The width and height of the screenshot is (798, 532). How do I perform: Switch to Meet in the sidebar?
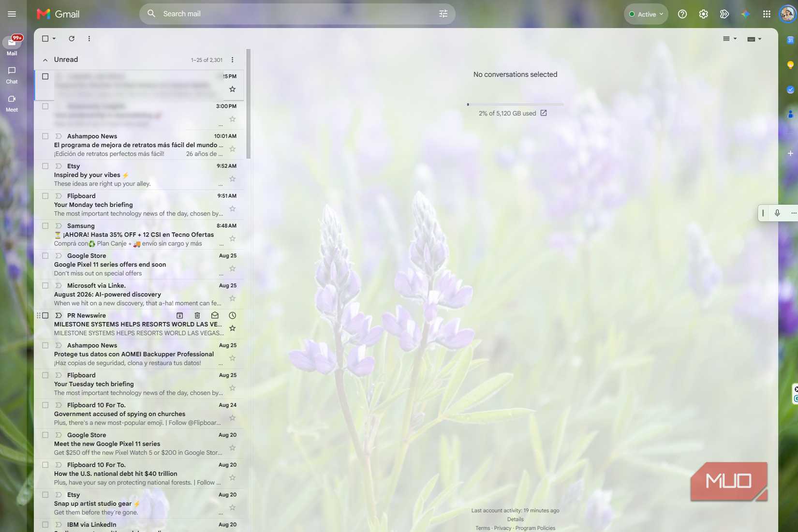point(12,103)
